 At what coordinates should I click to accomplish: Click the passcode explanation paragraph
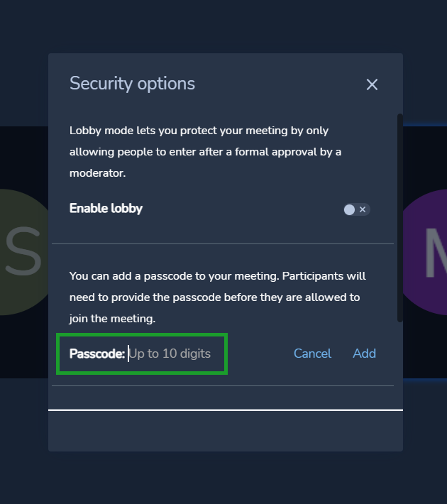click(218, 297)
